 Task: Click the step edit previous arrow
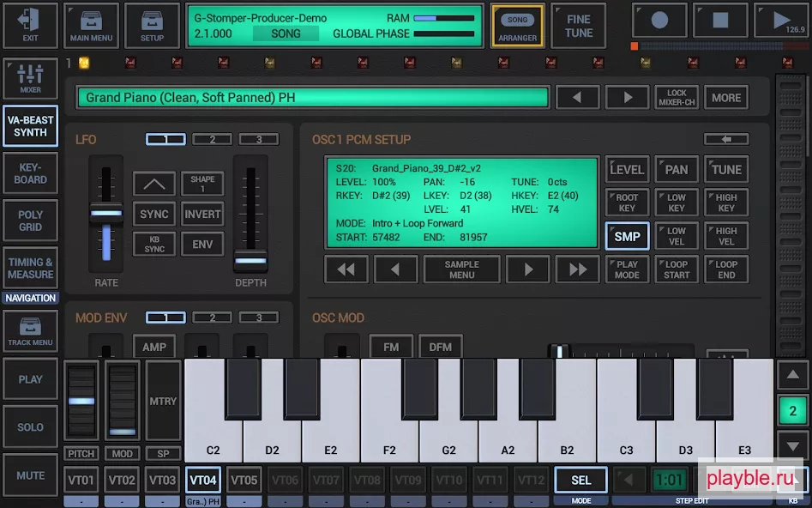tap(629, 480)
